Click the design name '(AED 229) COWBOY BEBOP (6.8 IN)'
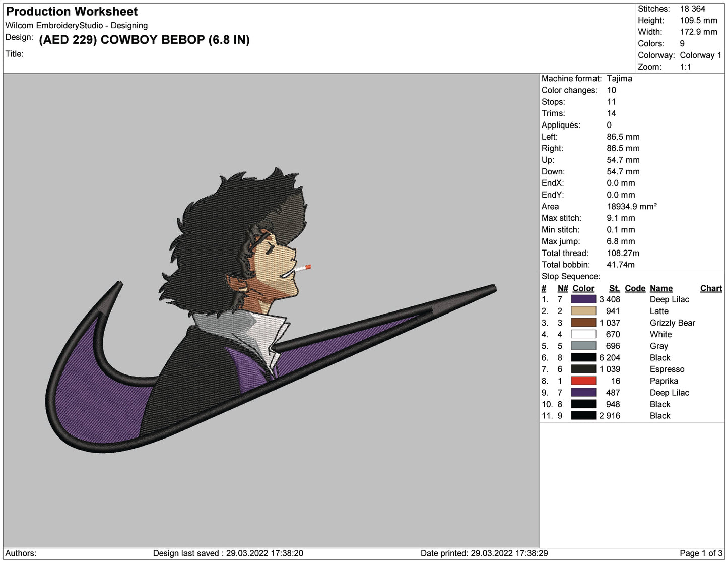Viewport: 728px width, 563px height. coord(144,40)
